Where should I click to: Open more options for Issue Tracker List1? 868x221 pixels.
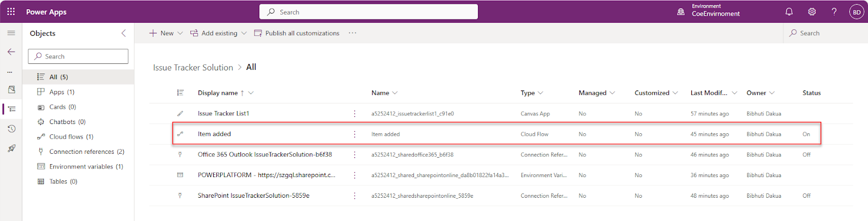(355, 114)
